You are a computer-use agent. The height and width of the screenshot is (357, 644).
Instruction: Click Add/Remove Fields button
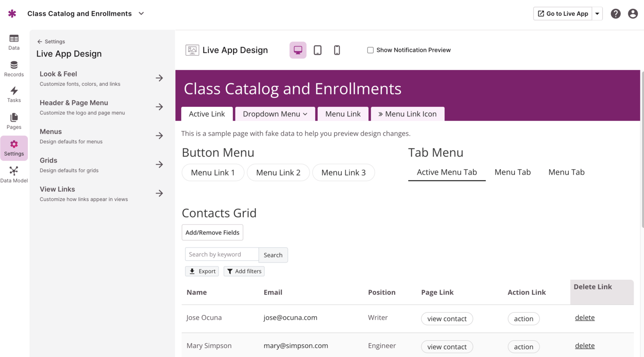pyautogui.click(x=213, y=233)
